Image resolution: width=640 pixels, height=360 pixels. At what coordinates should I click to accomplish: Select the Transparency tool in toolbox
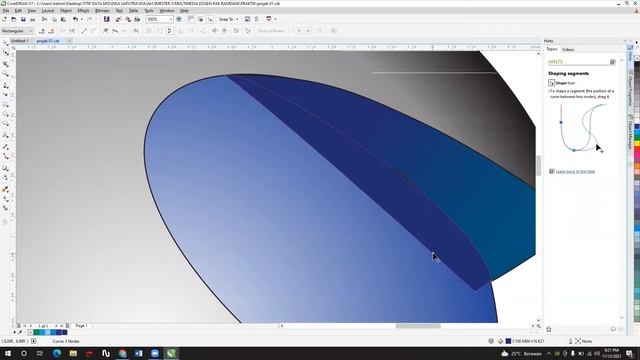pyautogui.click(x=6, y=178)
